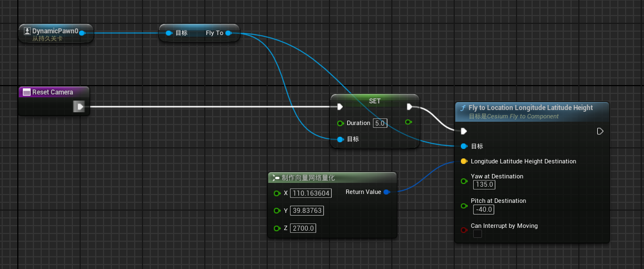Enable the Can Interrupt by Moving checkbox
Image resolution: width=644 pixels, height=269 pixels.
pos(478,234)
